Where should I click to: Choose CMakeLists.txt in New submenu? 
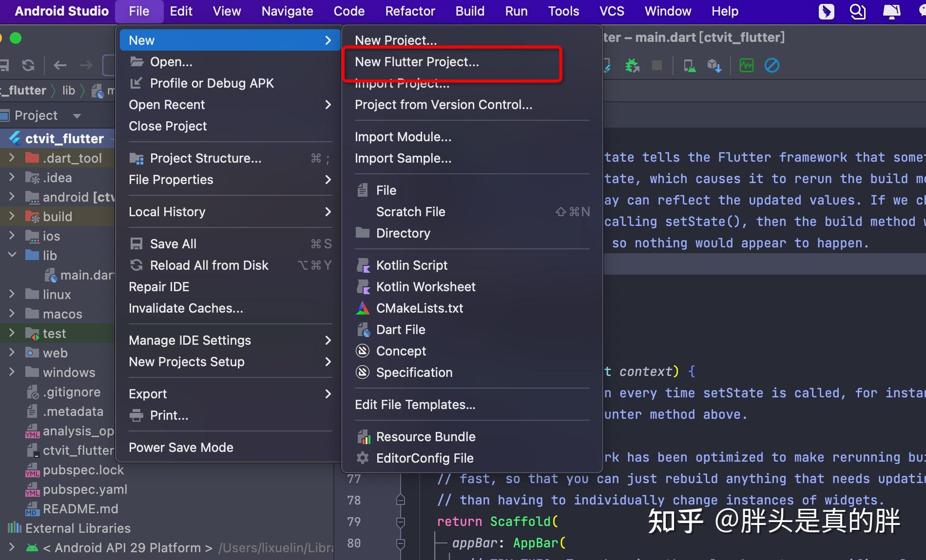click(472, 308)
